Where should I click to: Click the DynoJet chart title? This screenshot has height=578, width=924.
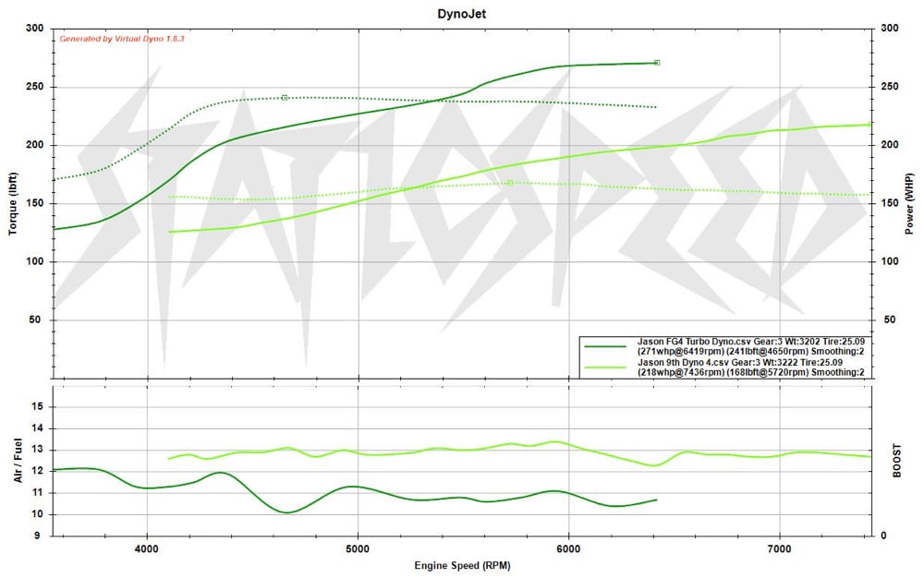click(462, 14)
